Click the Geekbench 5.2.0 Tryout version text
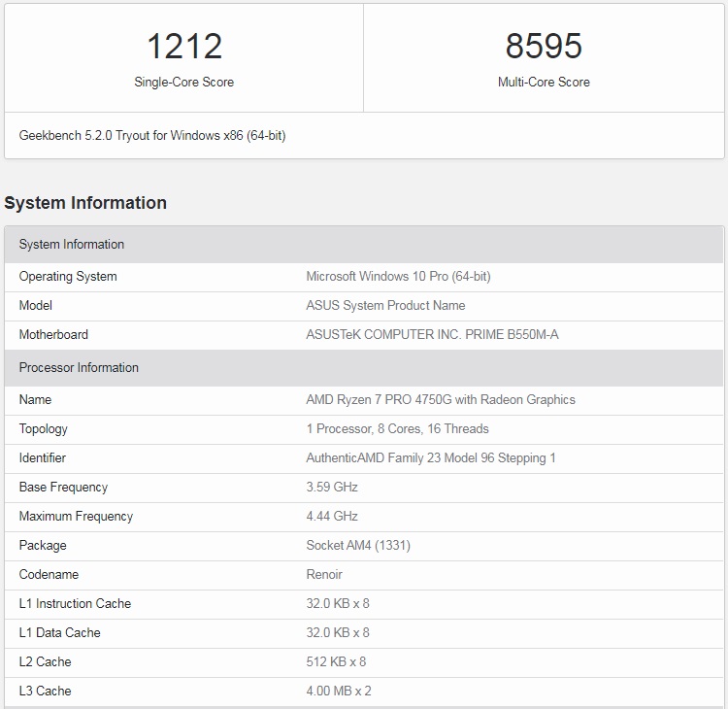This screenshot has width=728, height=709. 152,136
